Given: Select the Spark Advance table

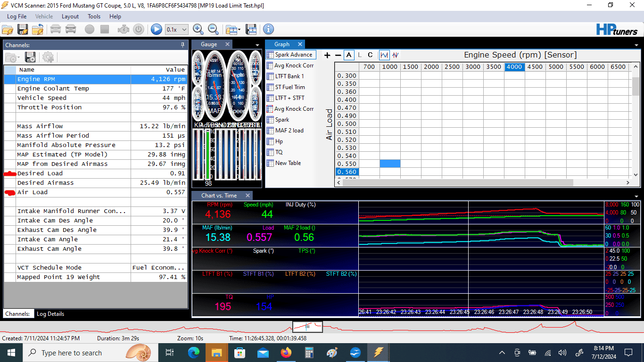Looking at the screenshot, I should (291, 55).
